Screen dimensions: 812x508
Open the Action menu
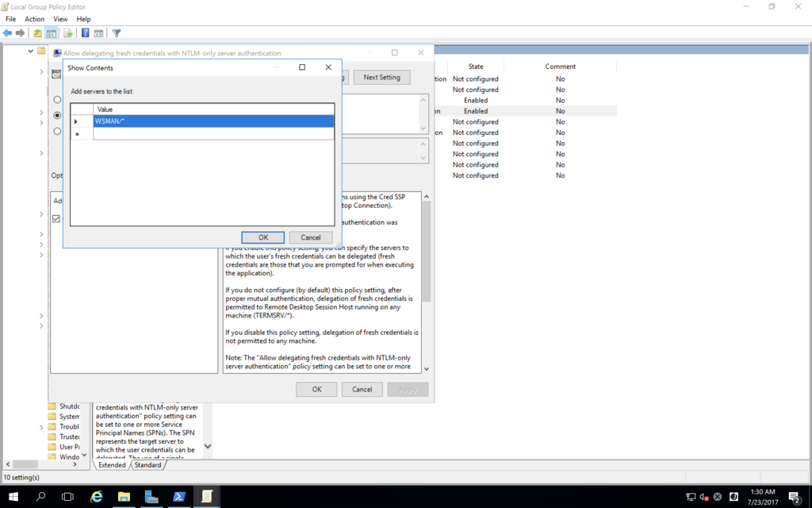click(34, 19)
